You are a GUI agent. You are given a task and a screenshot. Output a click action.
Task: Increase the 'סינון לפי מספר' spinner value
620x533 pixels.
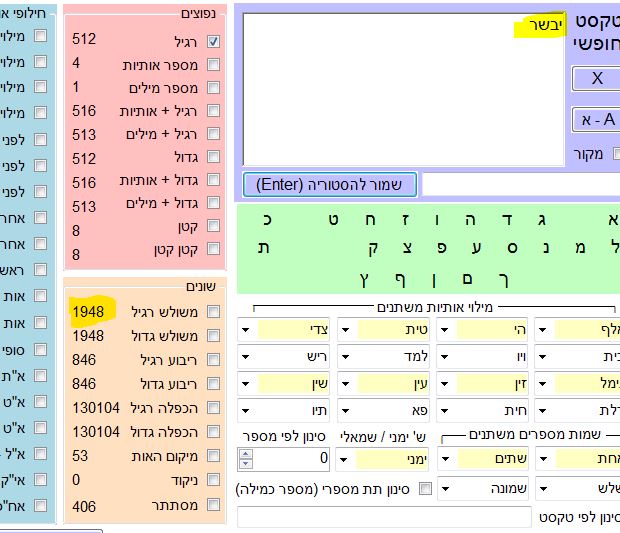(246, 453)
